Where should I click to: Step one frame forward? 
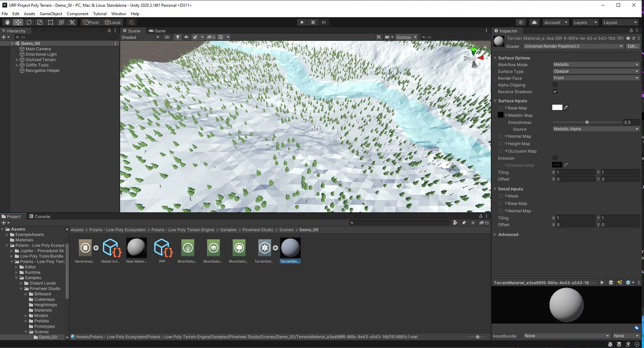[x=324, y=22]
